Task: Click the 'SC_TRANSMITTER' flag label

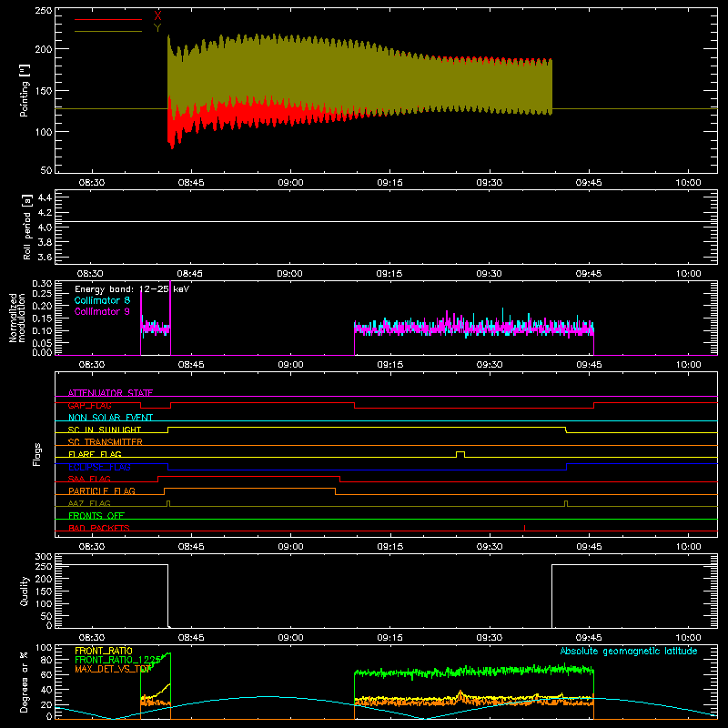Action: click(106, 442)
